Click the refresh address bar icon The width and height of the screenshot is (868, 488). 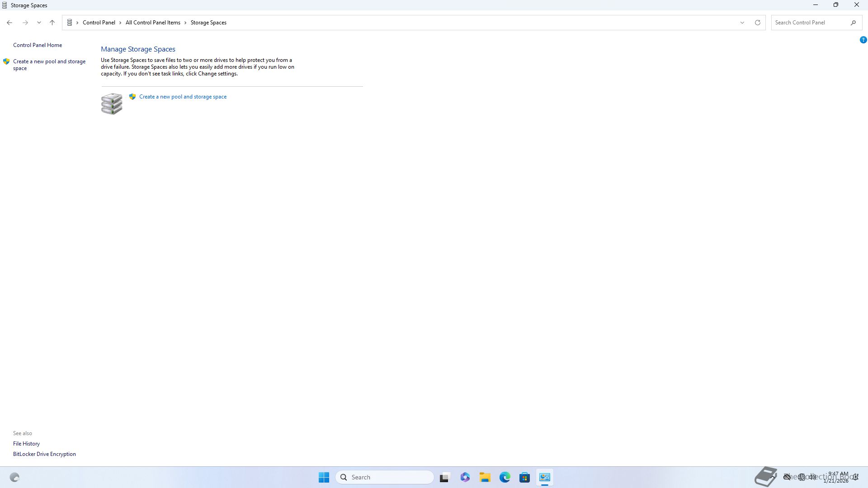click(x=758, y=23)
